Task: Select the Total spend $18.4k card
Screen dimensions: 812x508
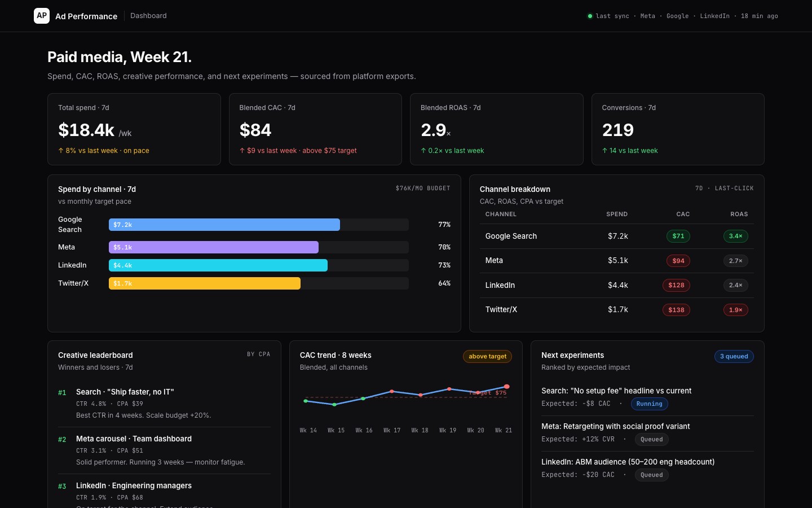Action: coord(134,129)
